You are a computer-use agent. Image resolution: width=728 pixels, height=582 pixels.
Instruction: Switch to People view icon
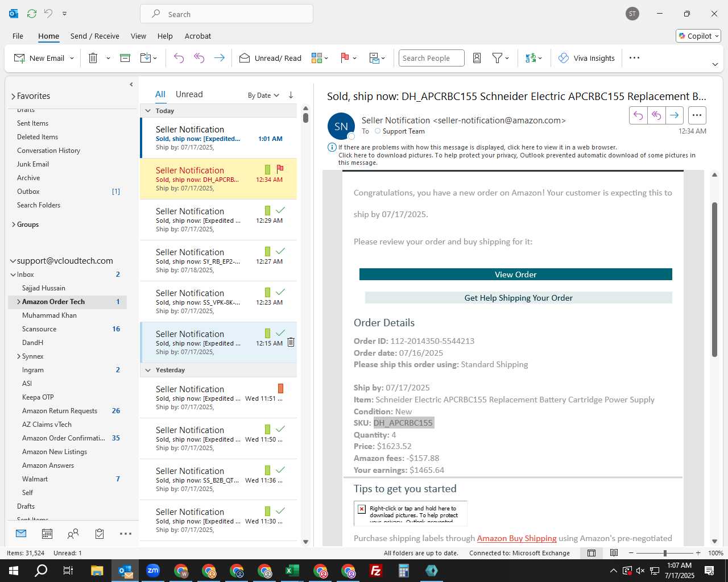coord(73,534)
